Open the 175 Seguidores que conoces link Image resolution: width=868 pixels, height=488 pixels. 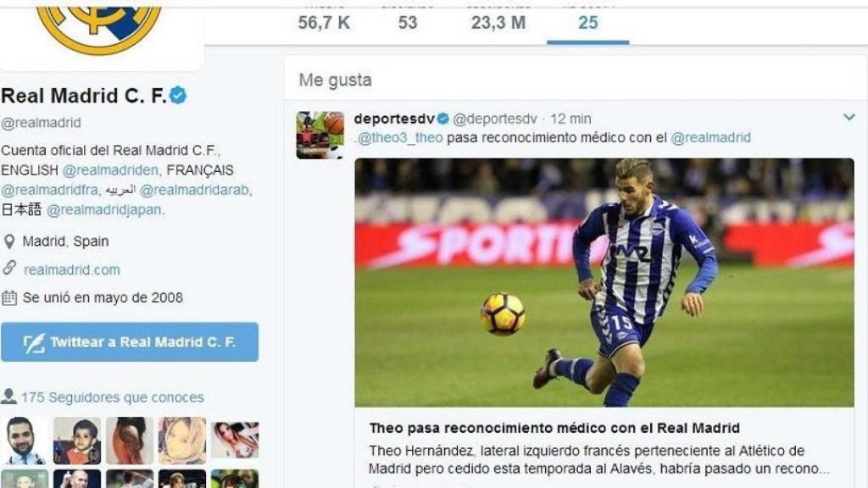click(x=113, y=397)
